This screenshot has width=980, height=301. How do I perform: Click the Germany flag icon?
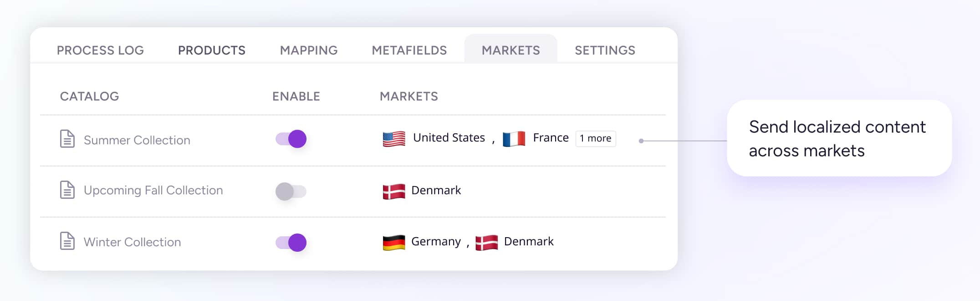tap(394, 242)
